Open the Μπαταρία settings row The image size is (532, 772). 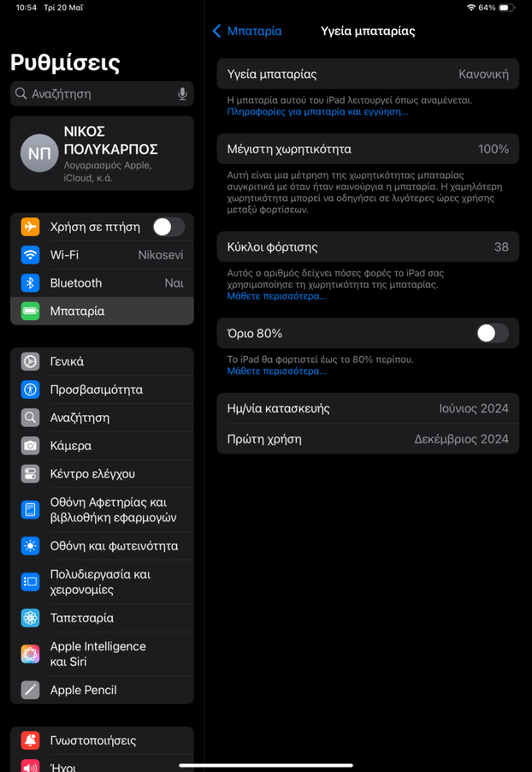pos(102,311)
